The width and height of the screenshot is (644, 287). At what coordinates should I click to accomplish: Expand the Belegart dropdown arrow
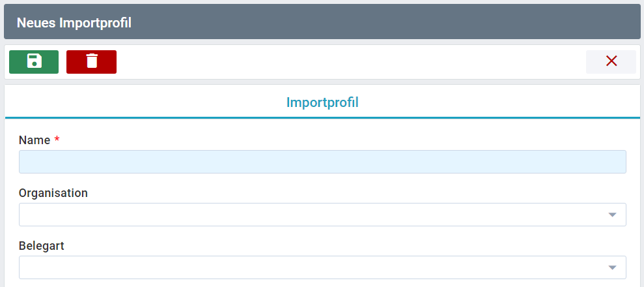612,267
